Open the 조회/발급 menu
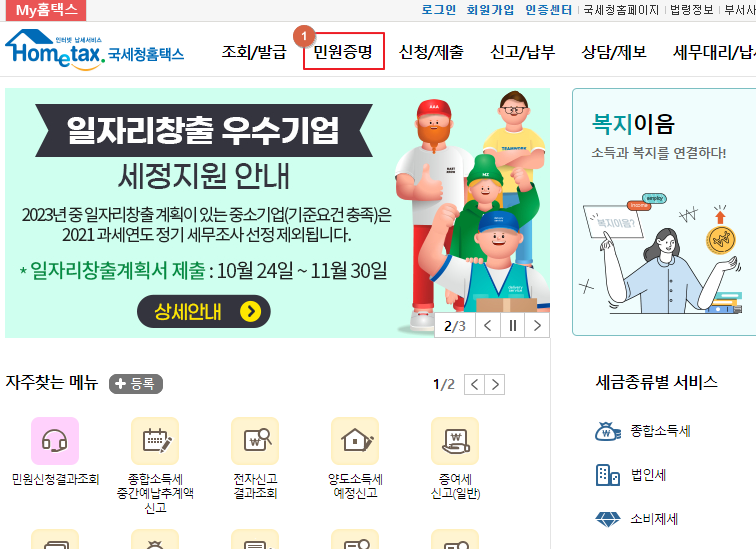Viewport: 756px width, 549px height. tap(254, 52)
